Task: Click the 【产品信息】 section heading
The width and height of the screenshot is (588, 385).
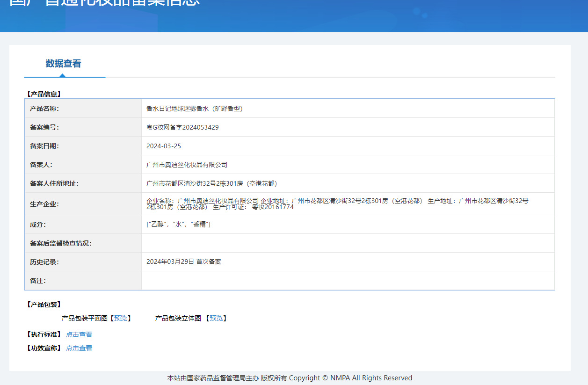Action: click(44, 94)
